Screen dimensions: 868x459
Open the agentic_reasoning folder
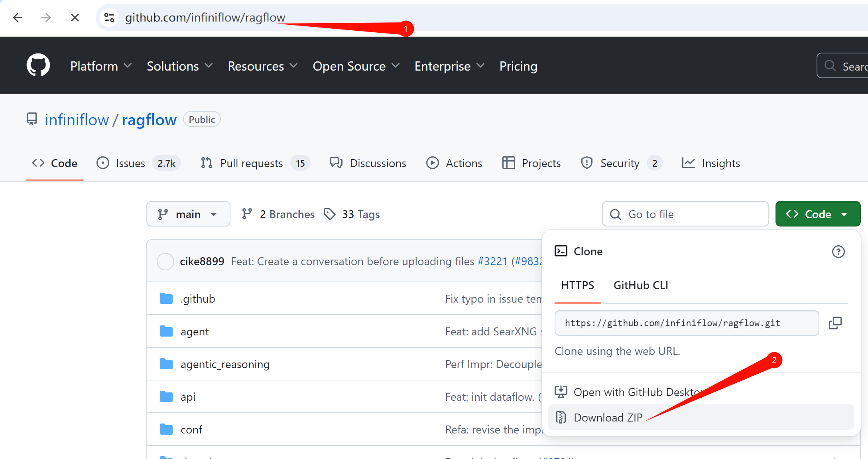(225, 364)
